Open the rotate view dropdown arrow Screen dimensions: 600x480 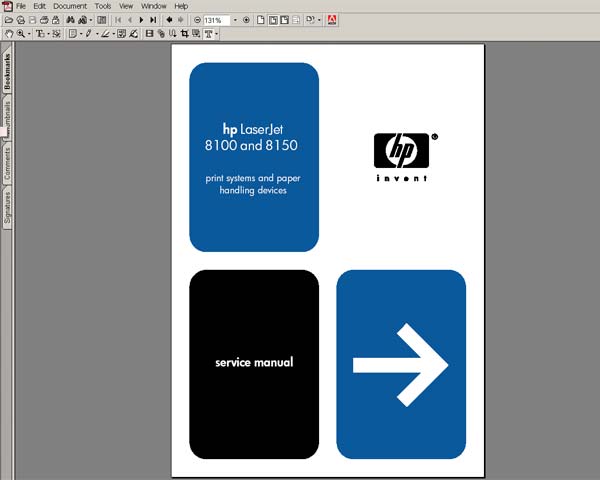[x=319, y=20]
